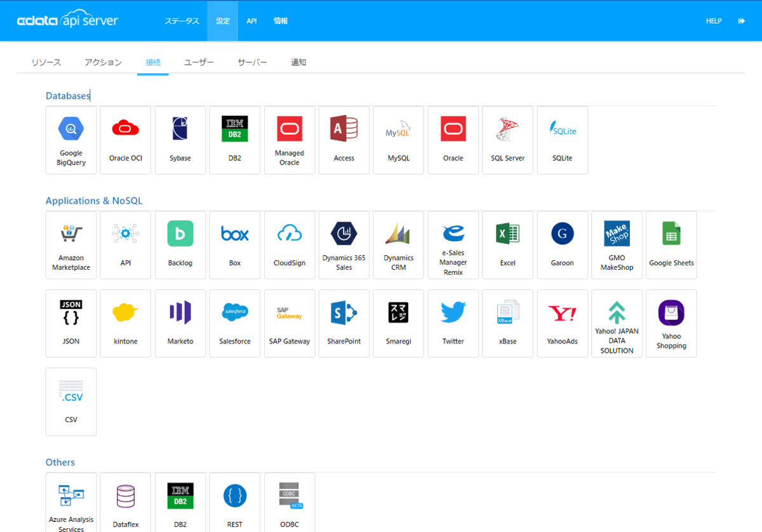Click the YahooAds connector
This screenshot has height=532, width=762.
pyautogui.click(x=563, y=324)
